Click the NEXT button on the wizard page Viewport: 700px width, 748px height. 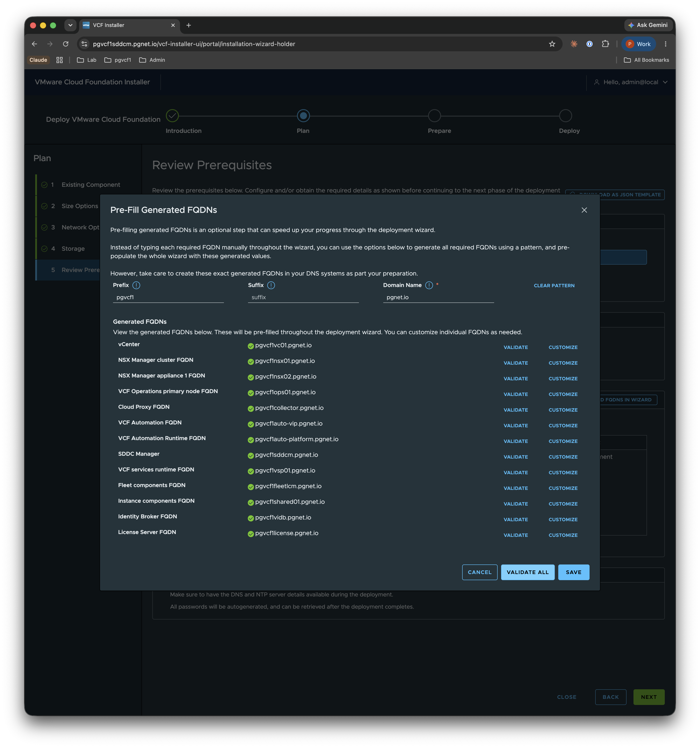coord(648,697)
